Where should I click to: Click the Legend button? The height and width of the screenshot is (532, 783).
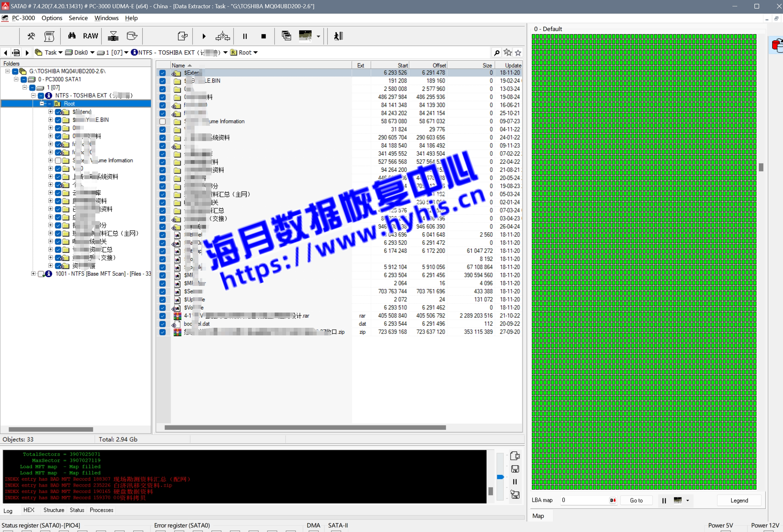[739, 500]
